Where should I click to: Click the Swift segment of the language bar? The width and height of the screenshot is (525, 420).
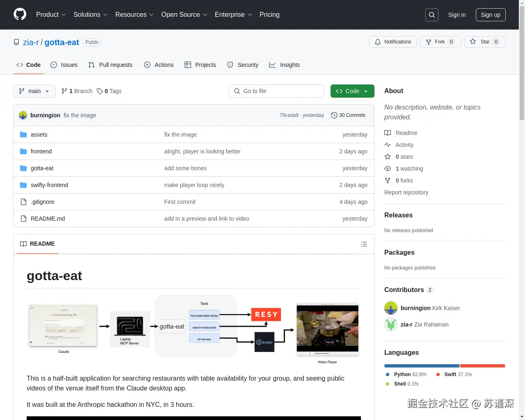(x=482, y=366)
